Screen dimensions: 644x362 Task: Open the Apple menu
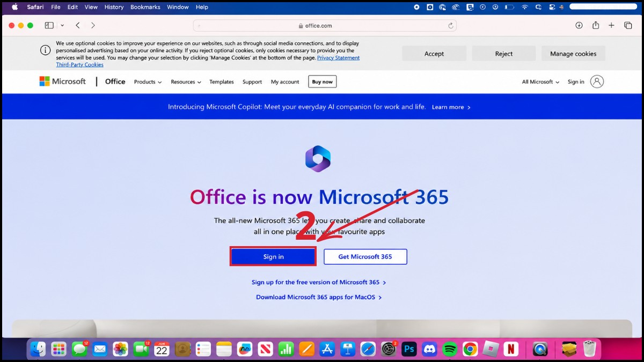(14, 7)
